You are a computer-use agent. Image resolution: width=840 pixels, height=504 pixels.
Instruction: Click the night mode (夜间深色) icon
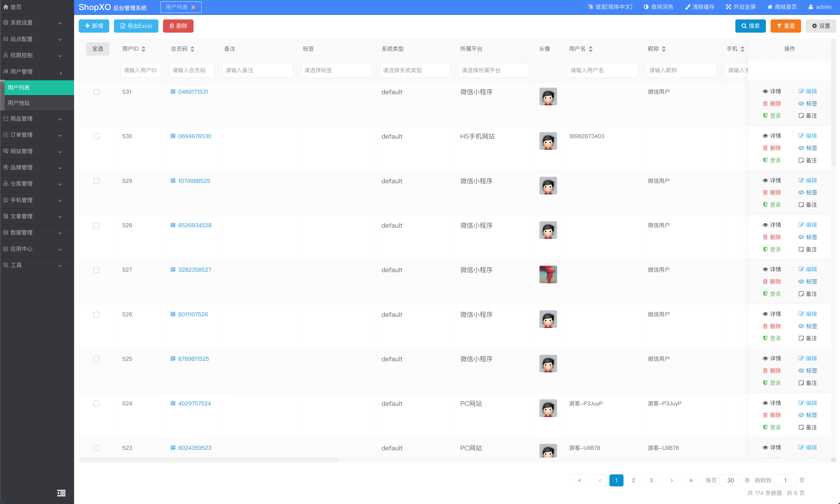[646, 7]
